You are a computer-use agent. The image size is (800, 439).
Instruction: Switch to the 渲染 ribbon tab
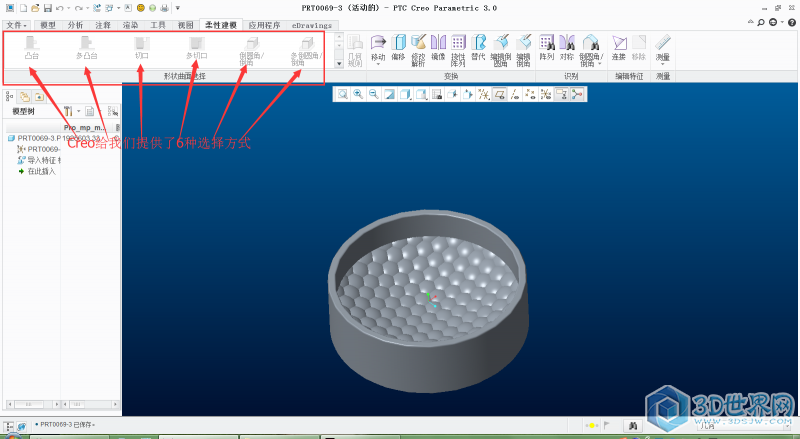click(x=131, y=25)
